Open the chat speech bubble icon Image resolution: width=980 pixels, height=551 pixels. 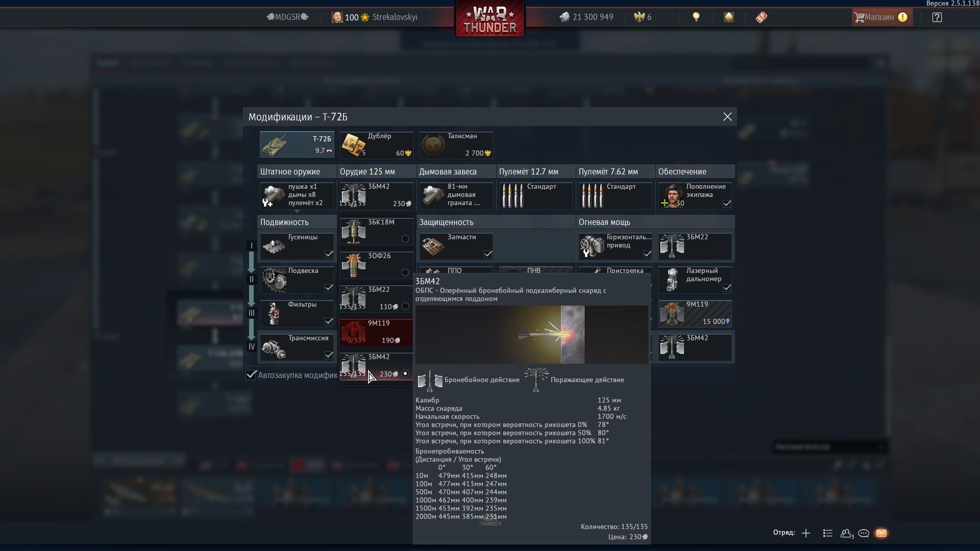click(864, 533)
